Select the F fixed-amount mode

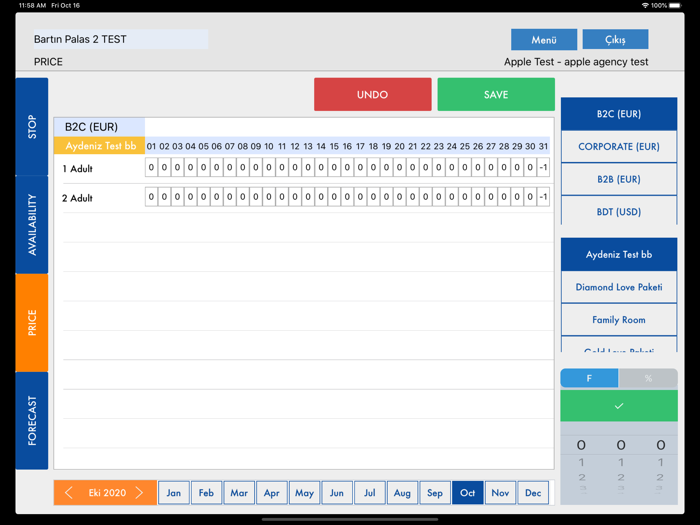[x=589, y=378]
